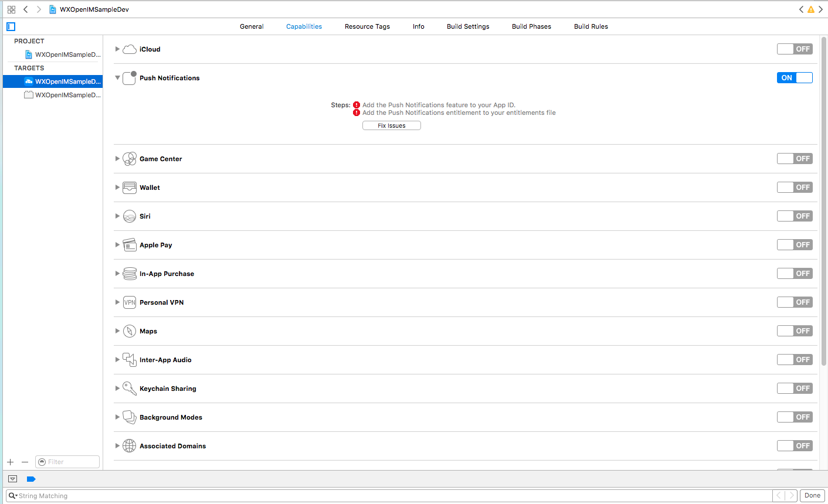Switch to Build Settings tab
This screenshot has height=504, width=828.
468,26
